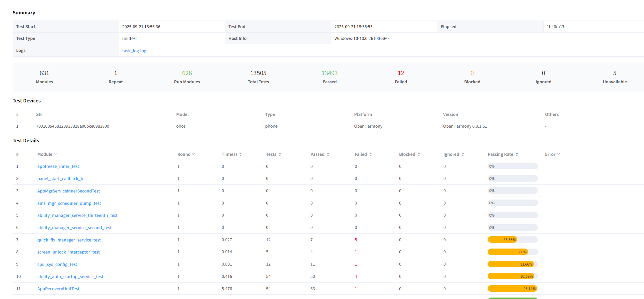Screen dimensions: 644x299
Task: Sort by Blocked column icon
Action: coord(419,154)
